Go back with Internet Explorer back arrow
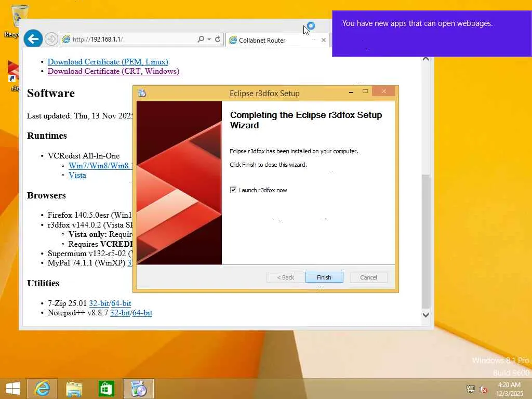 click(33, 39)
